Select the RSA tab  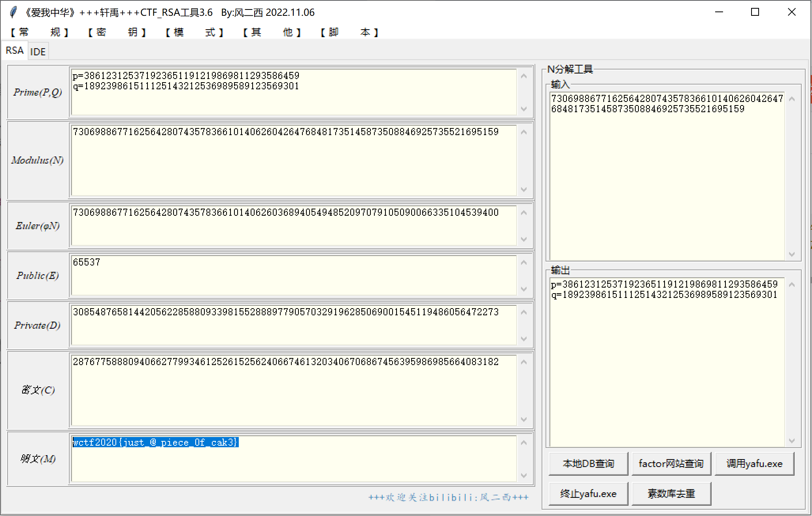pyautogui.click(x=15, y=51)
